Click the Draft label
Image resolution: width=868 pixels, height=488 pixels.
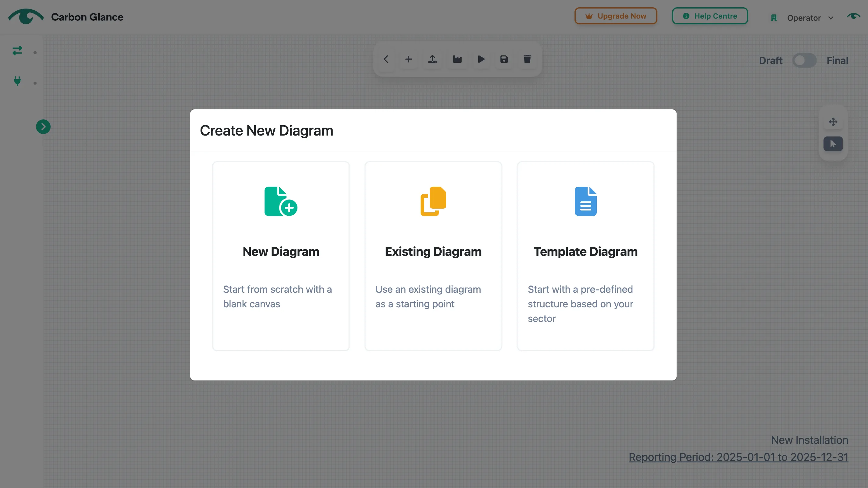(771, 61)
